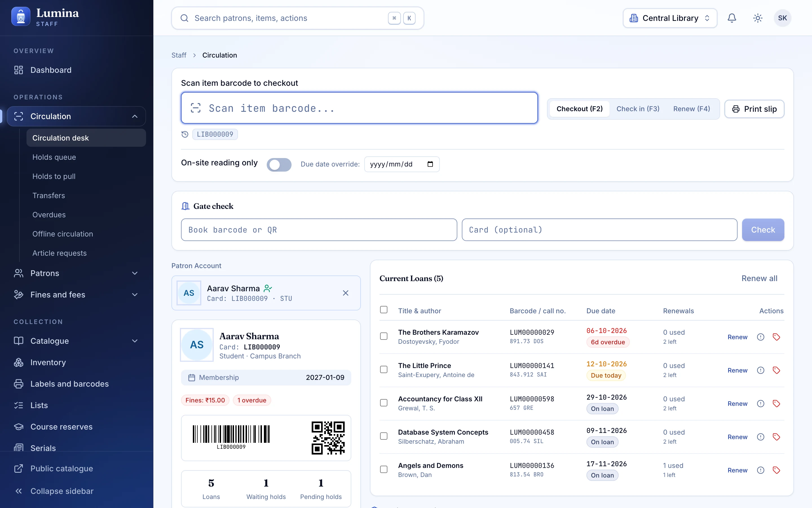Image resolution: width=812 pixels, height=508 pixels.
Task: Click gate Check button
Action: [x=763, y=230]
